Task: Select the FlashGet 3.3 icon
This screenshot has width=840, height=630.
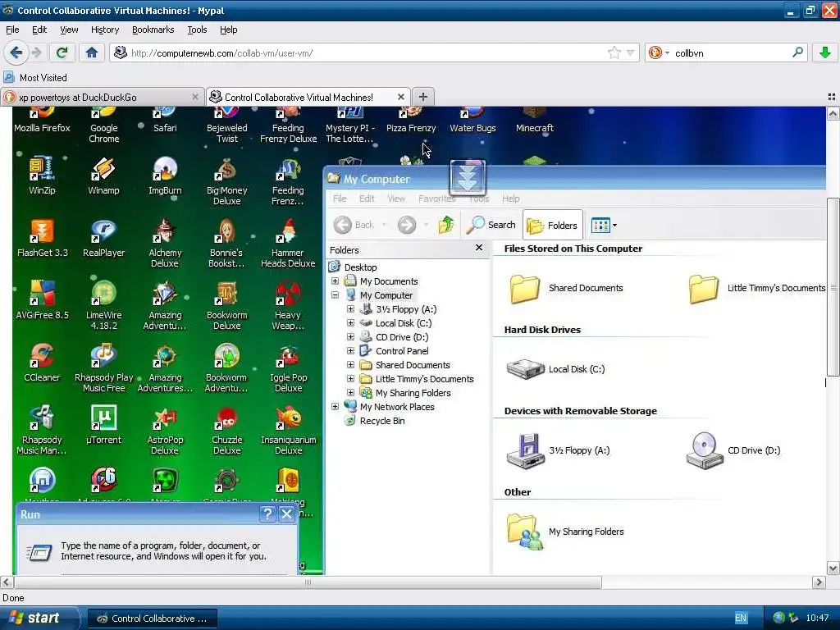Action: (43, 239)
